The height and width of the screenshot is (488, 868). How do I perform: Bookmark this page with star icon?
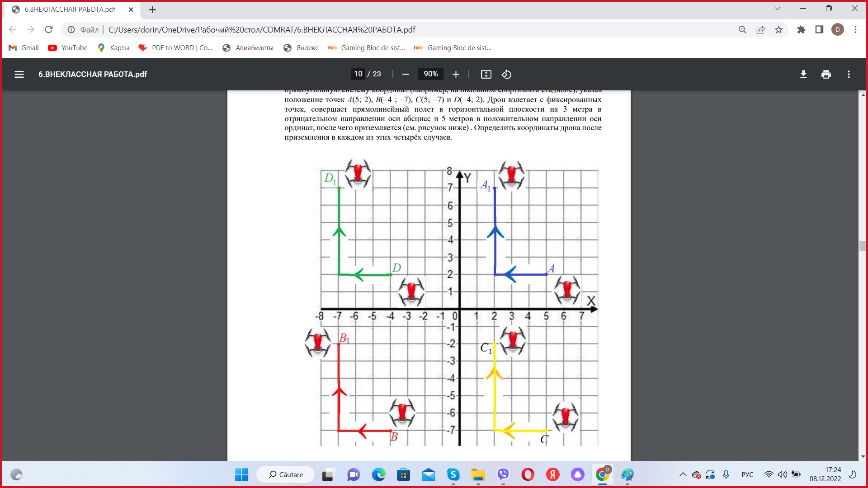[778, 30]
